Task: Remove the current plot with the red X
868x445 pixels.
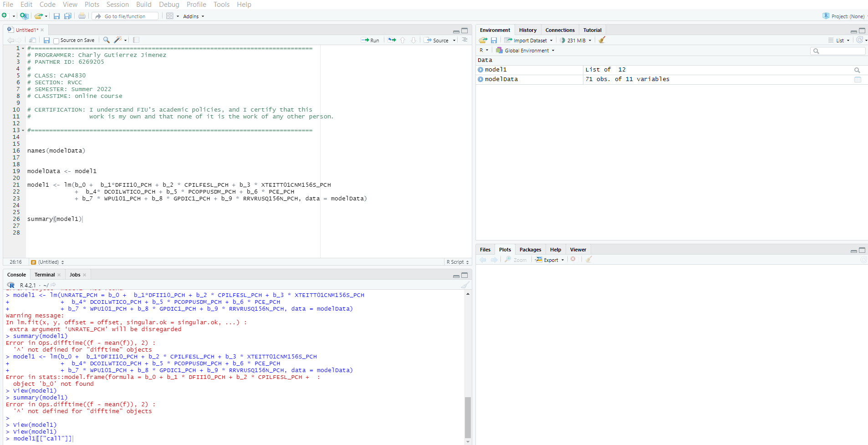Action: [573, 259]
